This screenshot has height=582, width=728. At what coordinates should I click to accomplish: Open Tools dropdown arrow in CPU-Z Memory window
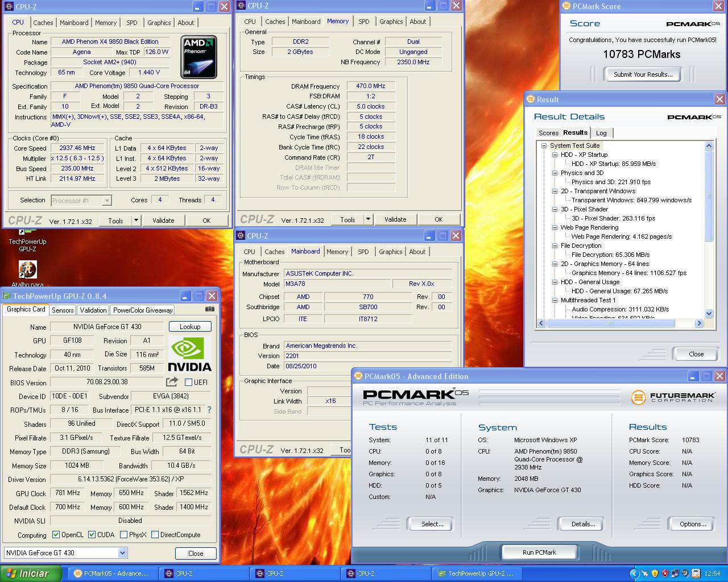(x=368, y=219)
